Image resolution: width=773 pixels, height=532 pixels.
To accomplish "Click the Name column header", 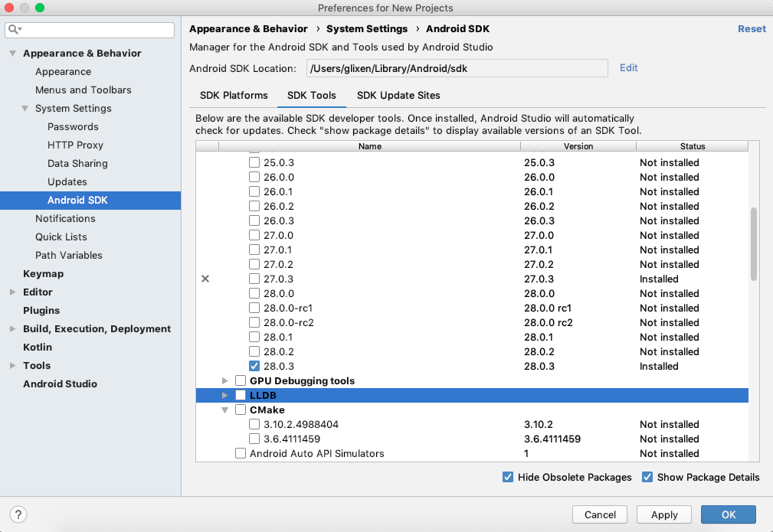I will click(370, 146).
